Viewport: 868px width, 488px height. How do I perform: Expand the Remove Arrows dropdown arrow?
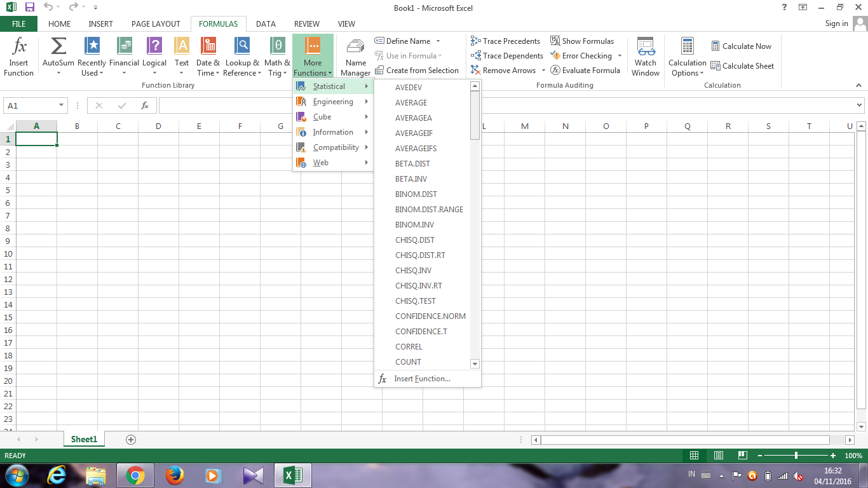(543, 71)
